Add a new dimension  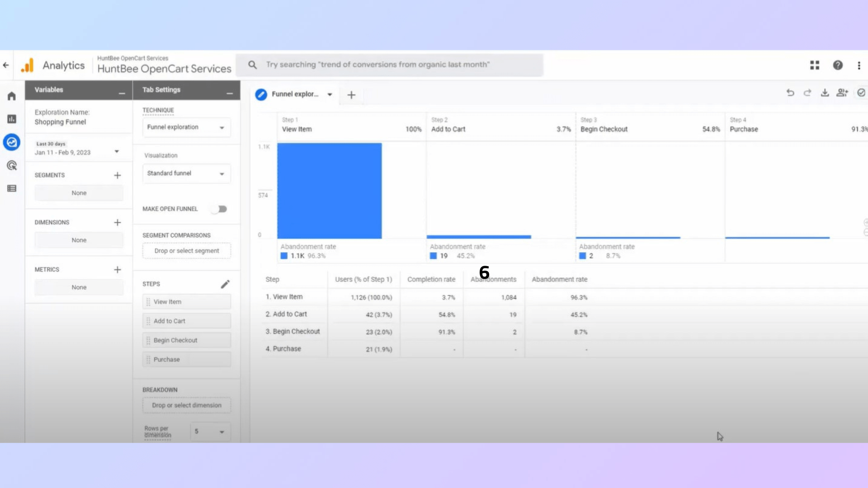coord(118,223)
